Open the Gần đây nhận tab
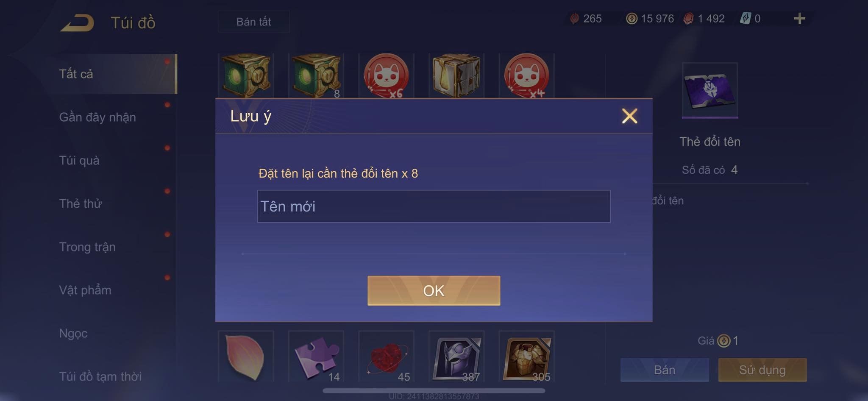This screenshot has width=868, height=401. (97, 117)
